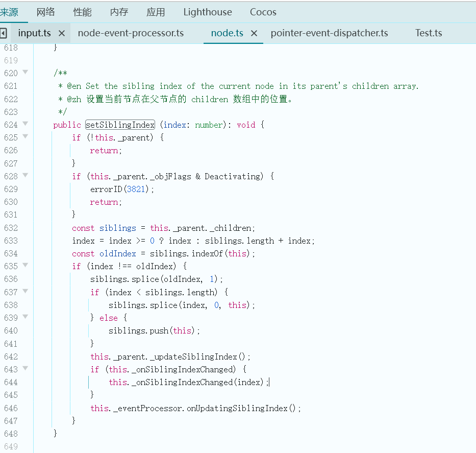The width and height of the screenshot is (476, 453).
Task: Open the Cocos panel tab
Action: 263,12
